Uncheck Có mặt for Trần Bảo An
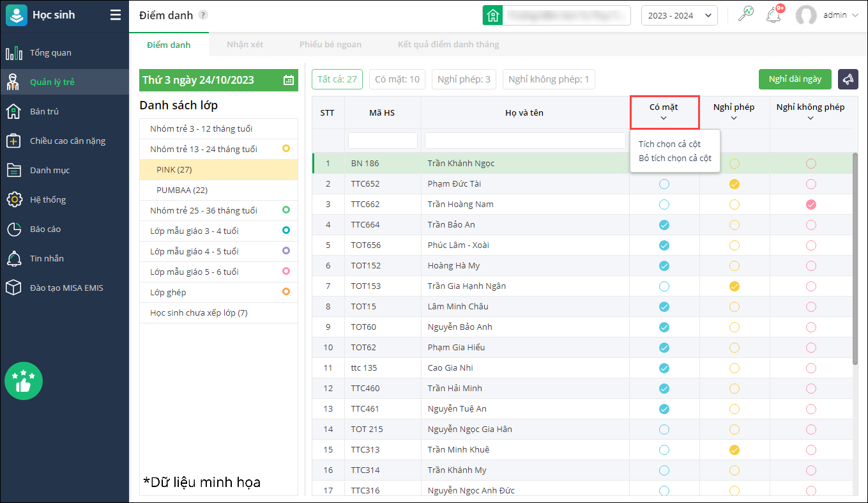Image resolution: width=868 pixels, height=503 pixels. click(x=664, y=225)
